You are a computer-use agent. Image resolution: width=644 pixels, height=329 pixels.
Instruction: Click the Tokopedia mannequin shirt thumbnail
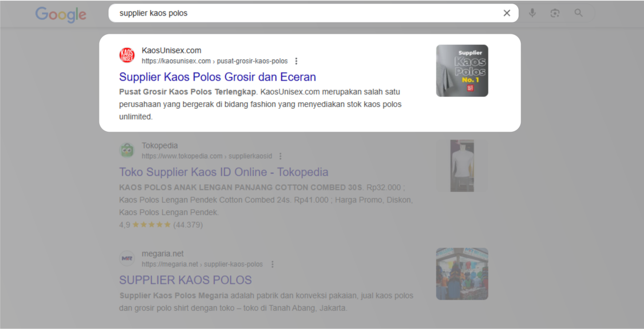tap(462, 166)
